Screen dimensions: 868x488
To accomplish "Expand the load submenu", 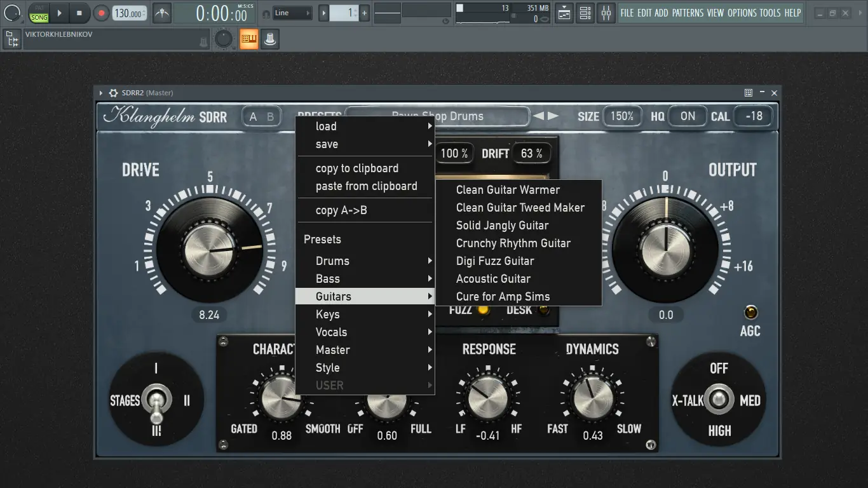I will point(365,126).
